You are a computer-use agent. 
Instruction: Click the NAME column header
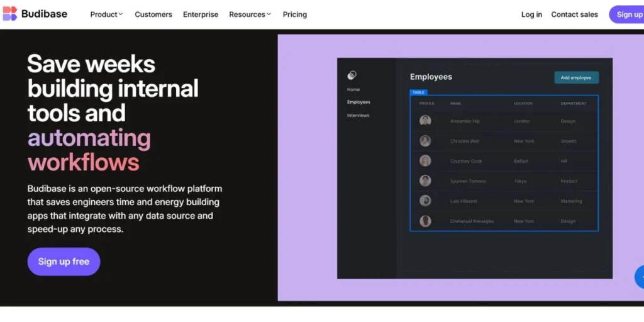[455, 104]
